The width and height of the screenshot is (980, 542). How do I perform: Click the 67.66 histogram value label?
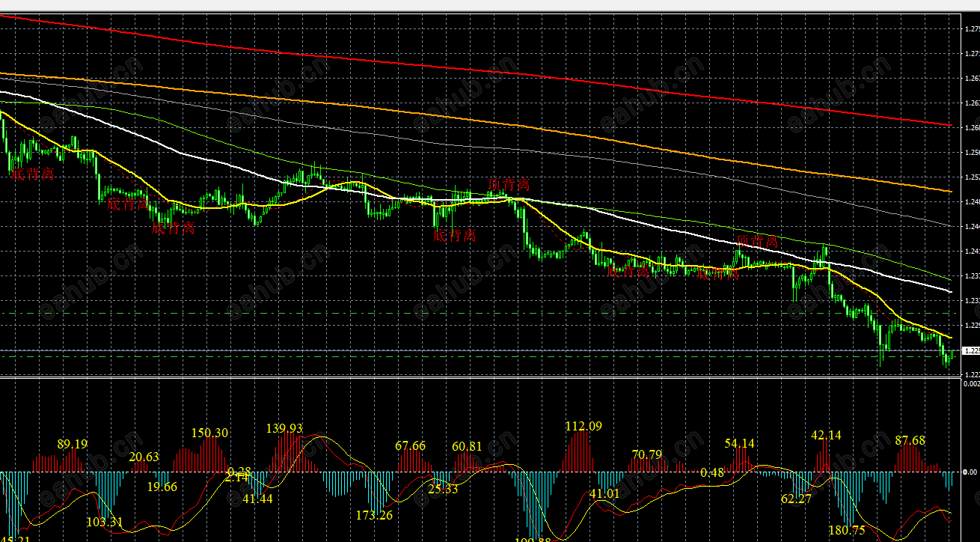410,446
